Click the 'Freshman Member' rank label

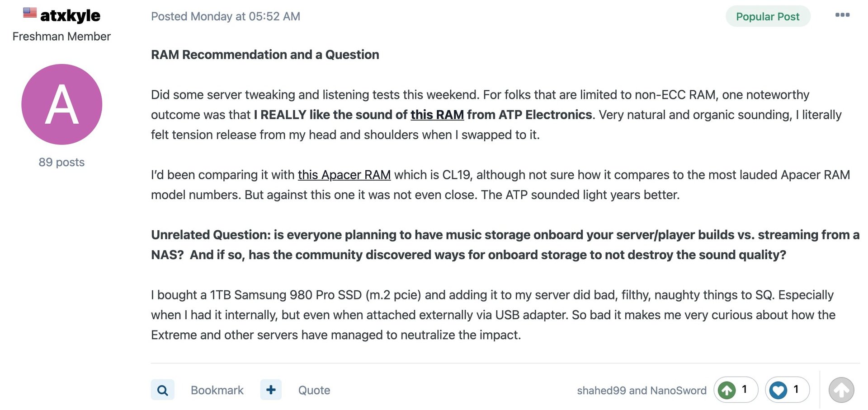[61, 37]
